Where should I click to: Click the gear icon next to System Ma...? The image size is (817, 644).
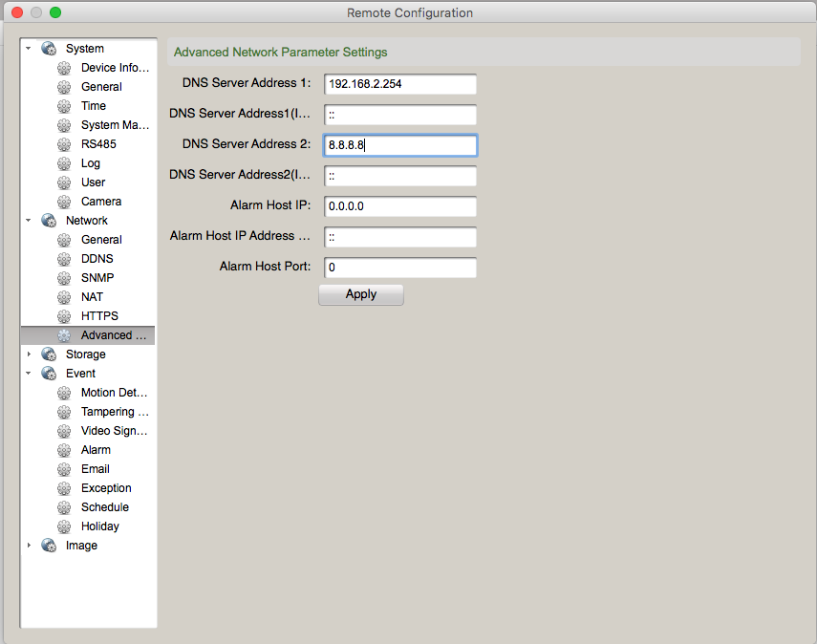64,125
